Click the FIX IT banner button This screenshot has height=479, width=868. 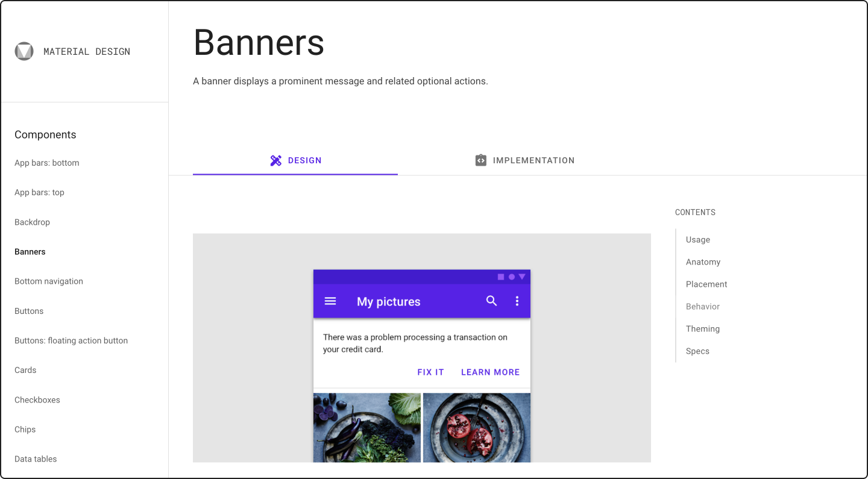(x=430, y=372)
